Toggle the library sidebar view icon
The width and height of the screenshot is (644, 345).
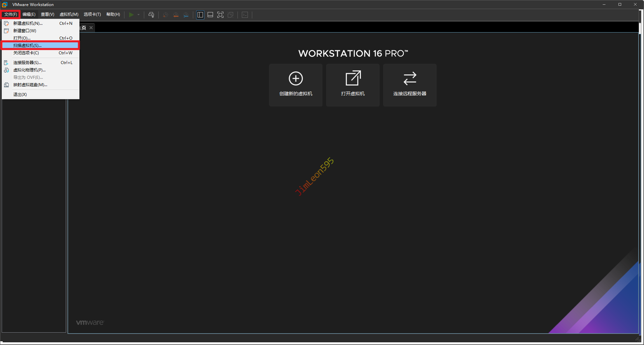[200, 15]
